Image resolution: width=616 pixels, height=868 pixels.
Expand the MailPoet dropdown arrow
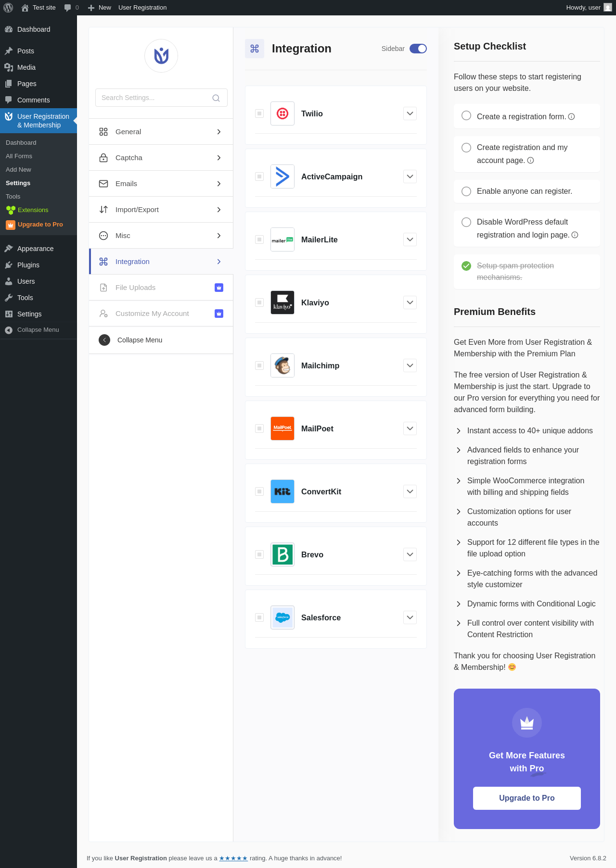(x=410, y=428)
